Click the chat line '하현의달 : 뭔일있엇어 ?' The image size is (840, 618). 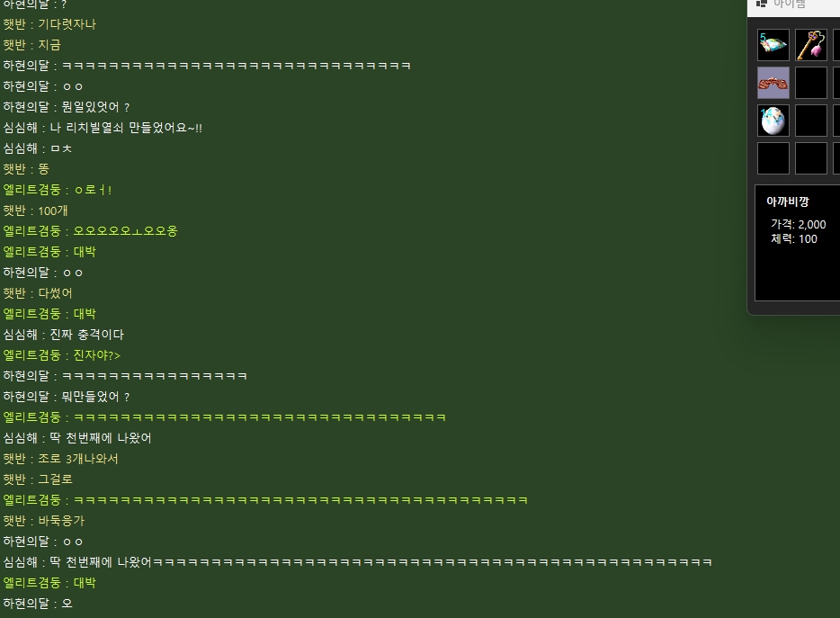(67, 107)
